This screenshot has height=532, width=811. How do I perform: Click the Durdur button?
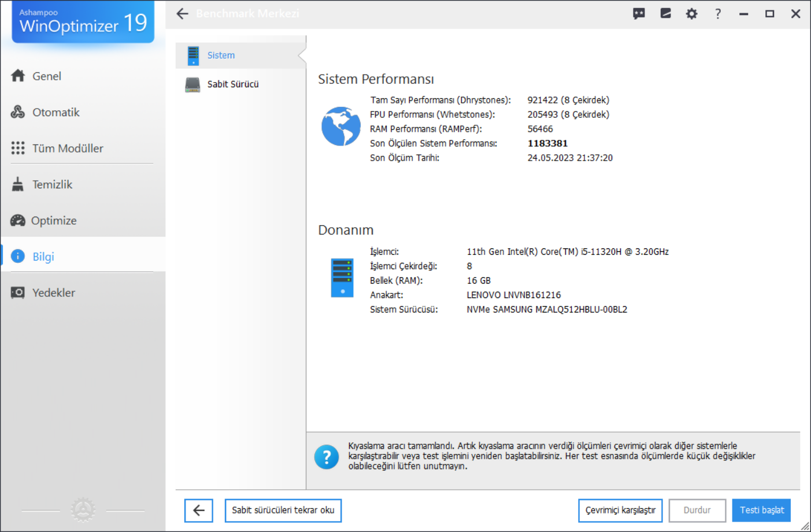click(x=697, y=511)
